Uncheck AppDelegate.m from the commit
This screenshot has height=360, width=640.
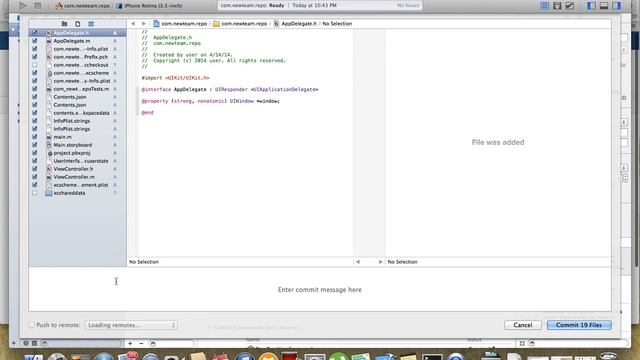point(35,41)
